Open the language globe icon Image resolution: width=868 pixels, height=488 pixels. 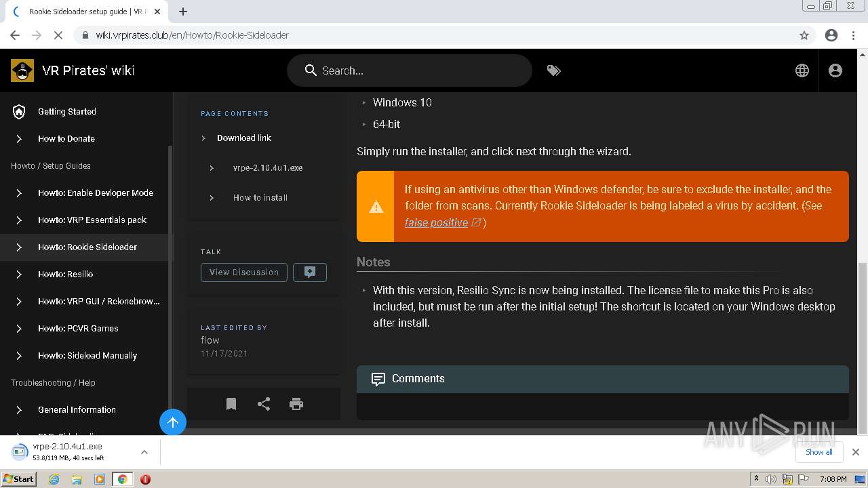point(802,70)
